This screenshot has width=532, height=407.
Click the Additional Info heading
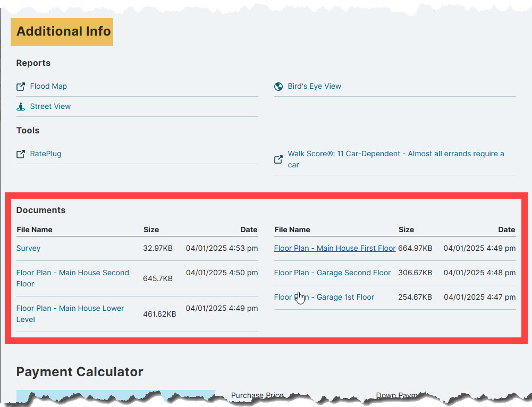click(x=63, y=31)
